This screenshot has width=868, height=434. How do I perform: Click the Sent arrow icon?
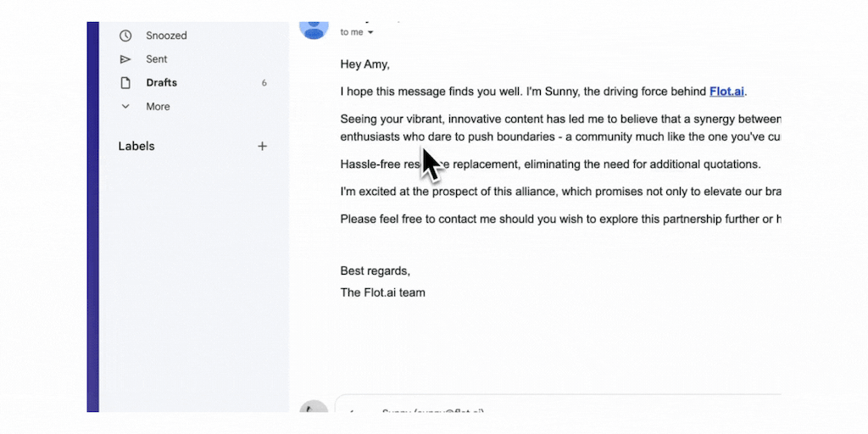(x=125, y=59)
